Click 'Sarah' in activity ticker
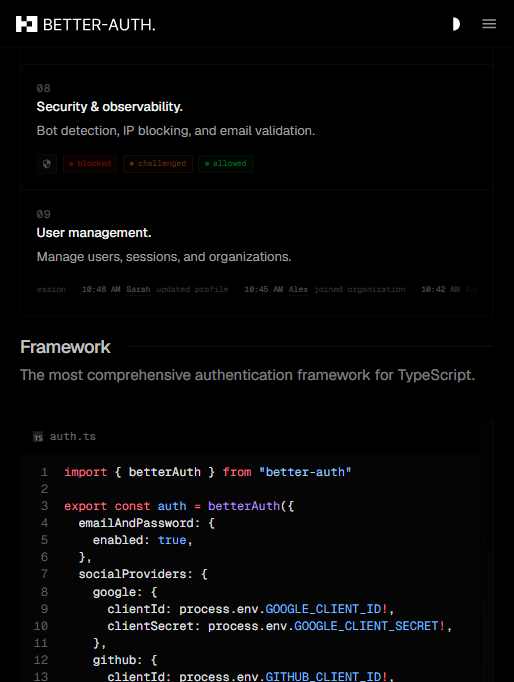This screenshot has height=682, width=514. [138, 289]
